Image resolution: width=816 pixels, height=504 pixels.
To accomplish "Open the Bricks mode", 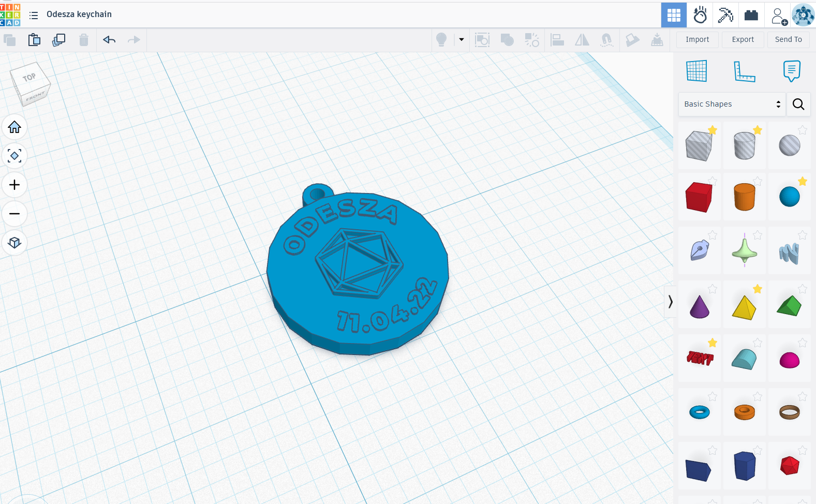I will (x=751, y=15).
